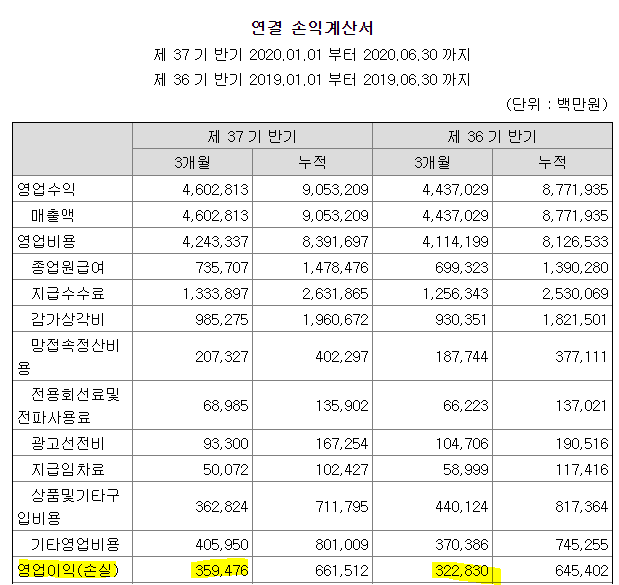This screenshot has width=619, height=585.
Task: Select the value 661,512
Action: pos(342,570)
